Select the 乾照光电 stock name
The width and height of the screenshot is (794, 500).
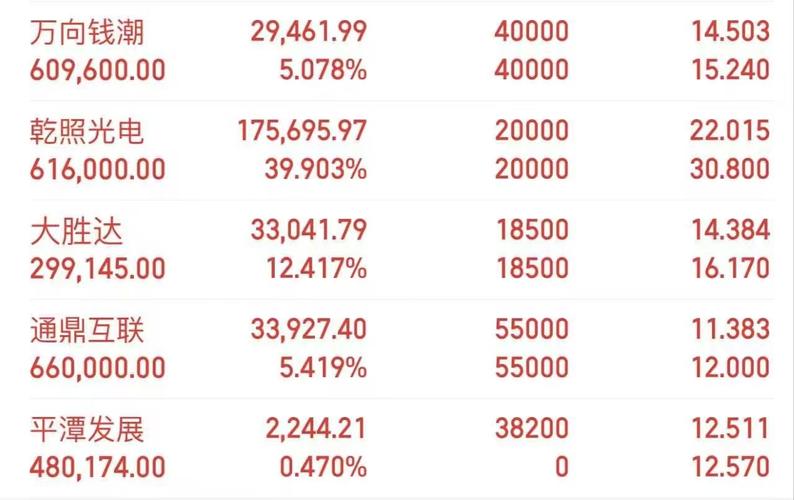(87, 132)
